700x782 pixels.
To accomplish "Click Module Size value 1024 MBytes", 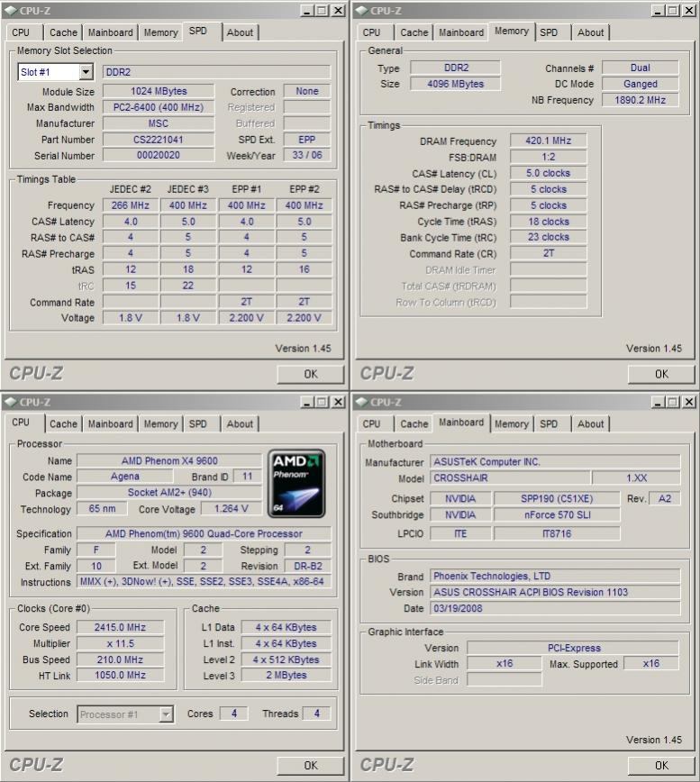I will (159, 91).
